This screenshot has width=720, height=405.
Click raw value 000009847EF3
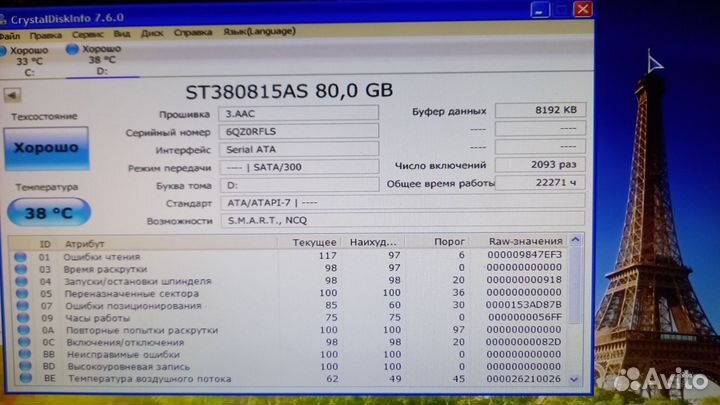(524, 254)
